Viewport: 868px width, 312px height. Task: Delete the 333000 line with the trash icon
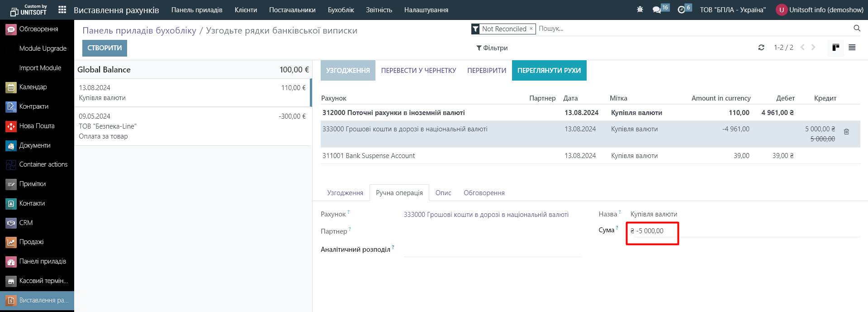click(x=846, y=132)
